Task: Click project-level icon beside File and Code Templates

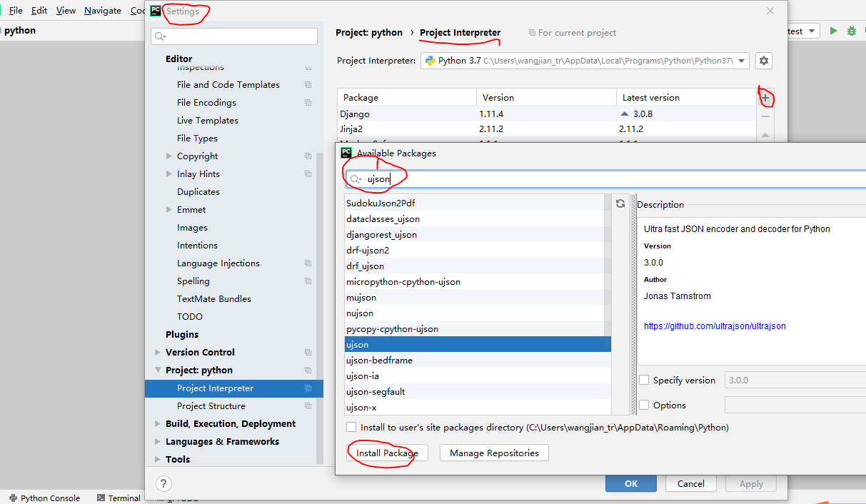Action: 308,85
